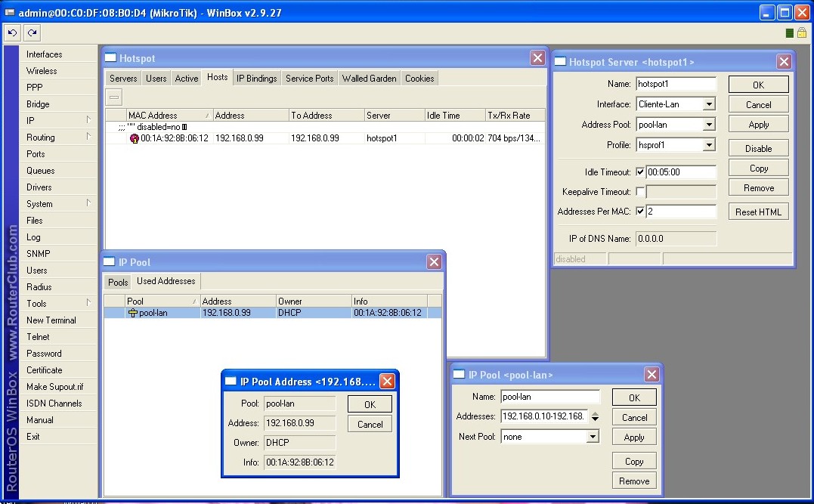Click the Addresses up/down arrows in pool-lan dialog
The width and height of the screenshot is (814, 504).
[x=595, y=416]
